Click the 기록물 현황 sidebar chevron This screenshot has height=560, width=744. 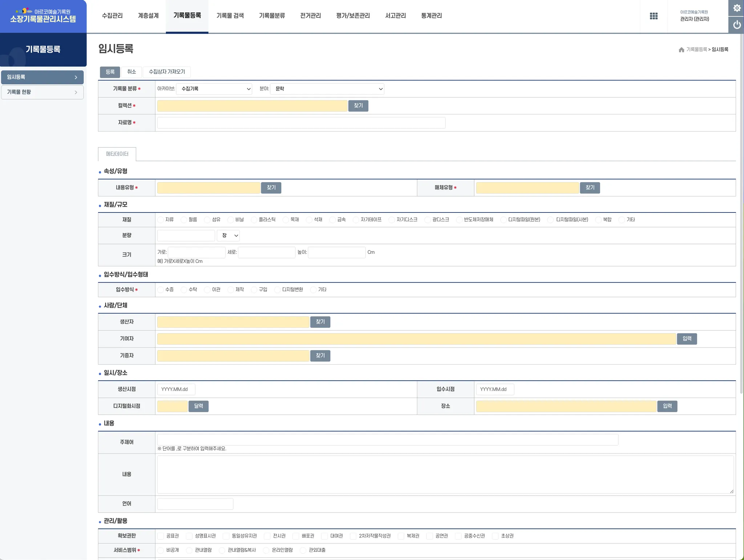coord(76,92)
